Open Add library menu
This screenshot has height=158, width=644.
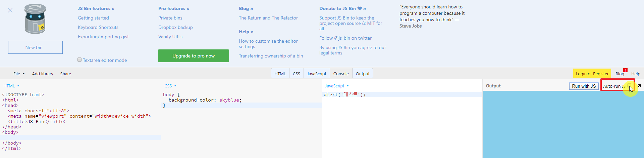tap(43, 74)
